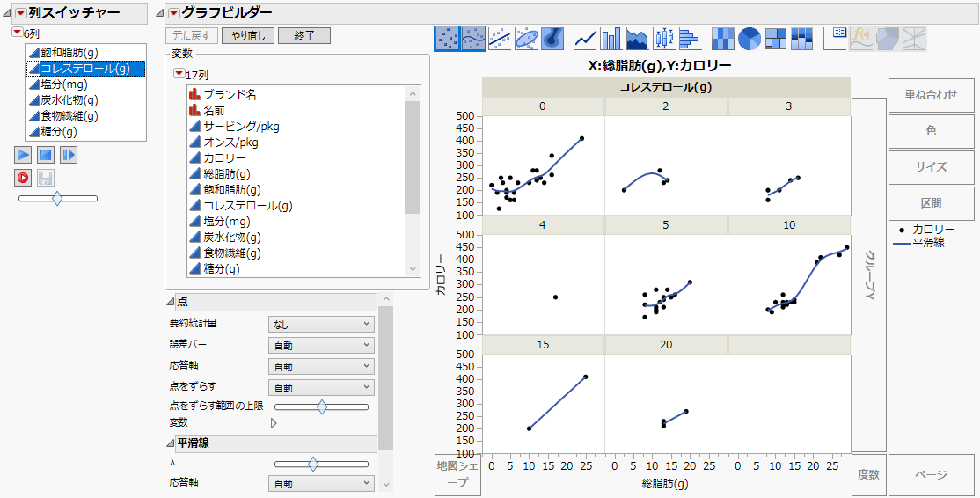Screen dimensions: 980x498
Task: Expand the 変数 triangle under 点 section
Action: point(273,423)
